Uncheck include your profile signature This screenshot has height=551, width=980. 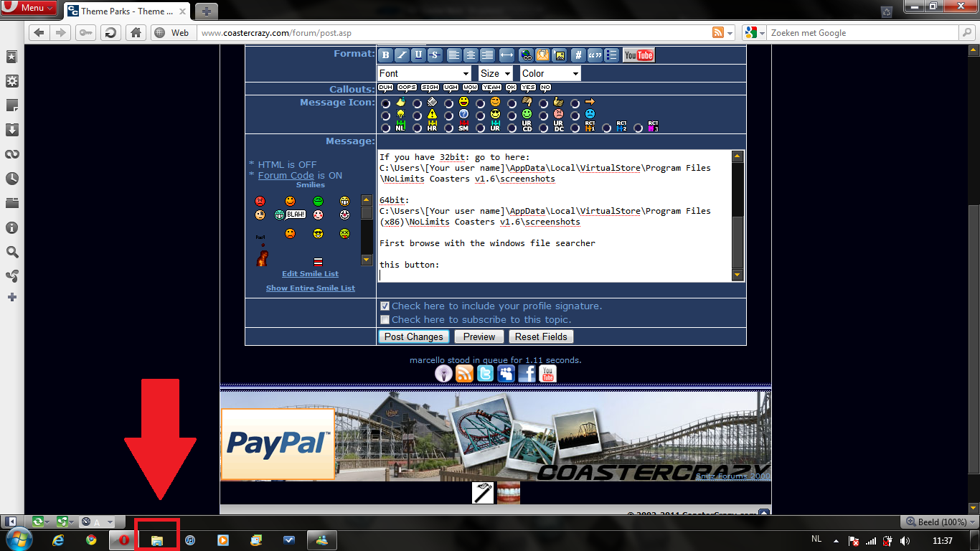point(385,306)
